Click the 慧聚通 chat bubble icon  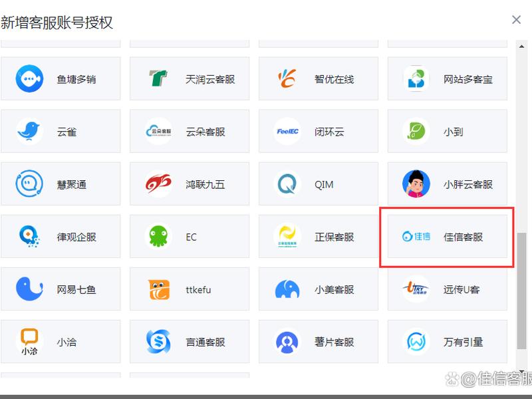(29, 184)
